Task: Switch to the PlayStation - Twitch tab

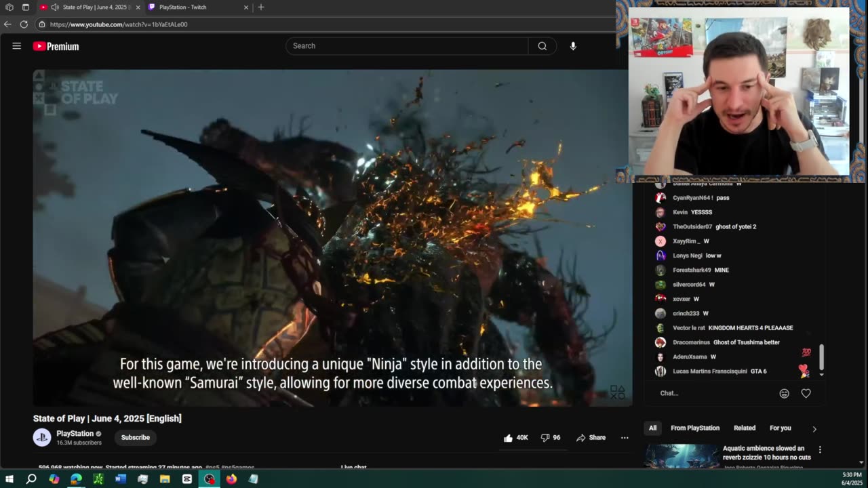Action: tap(198, 7)
